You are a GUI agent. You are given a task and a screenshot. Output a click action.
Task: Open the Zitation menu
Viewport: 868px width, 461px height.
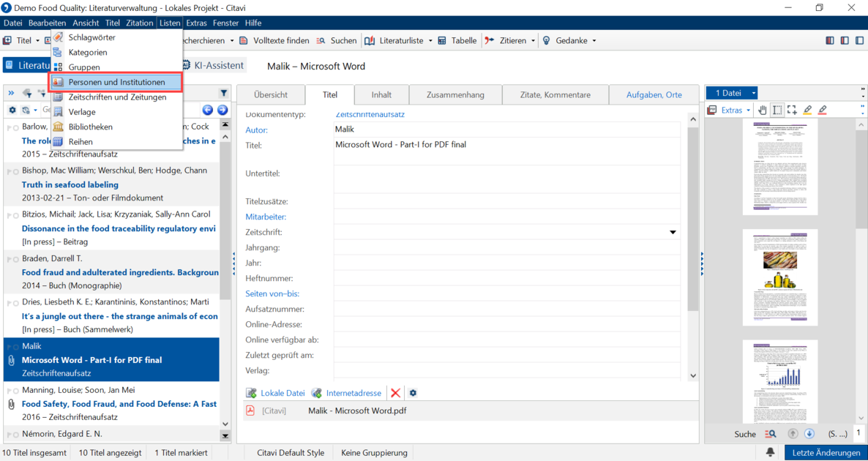(x=140, y=23)
